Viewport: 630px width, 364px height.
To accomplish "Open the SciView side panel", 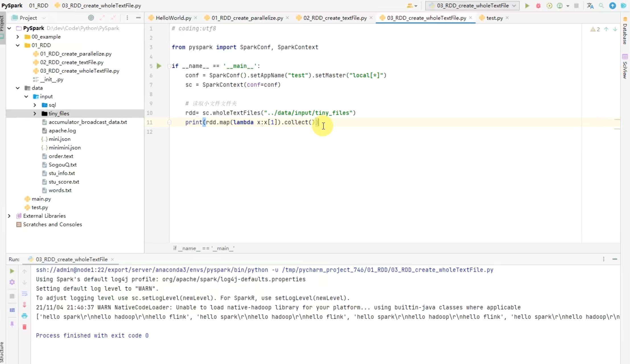I will (625, 66).
